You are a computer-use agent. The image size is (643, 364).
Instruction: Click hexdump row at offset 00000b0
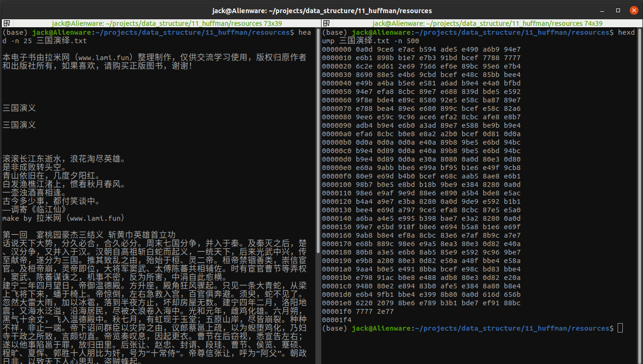pos(422,142)
